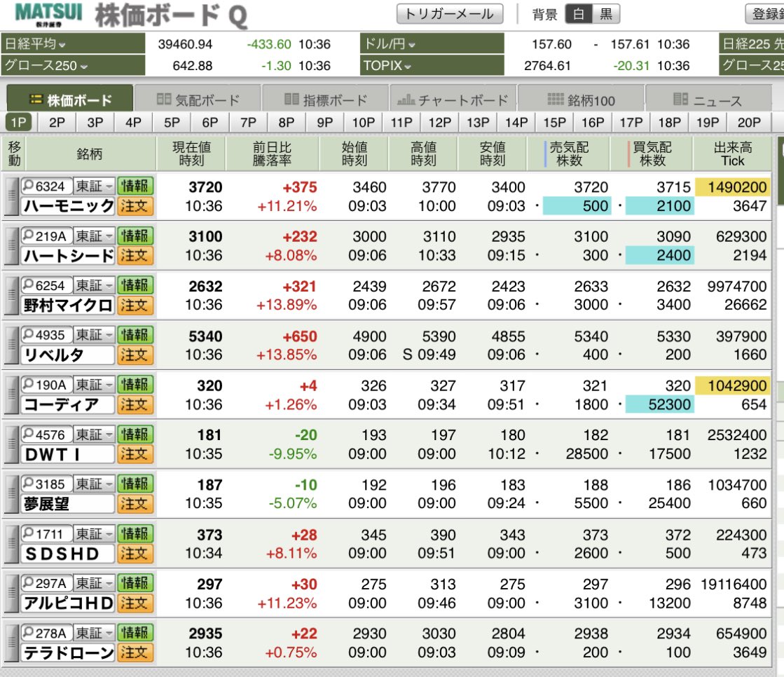Grab the move handle of コーディア row

coord(11,395)
